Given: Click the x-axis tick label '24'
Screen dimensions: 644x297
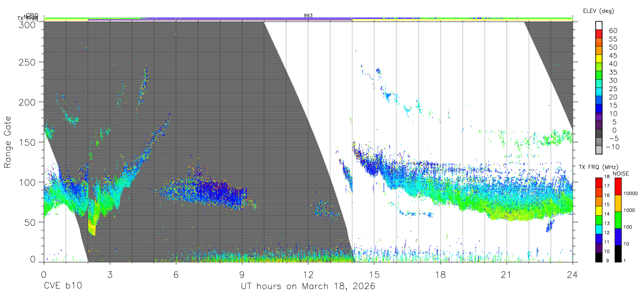Looking at the screenshot, I should [573, 274].
